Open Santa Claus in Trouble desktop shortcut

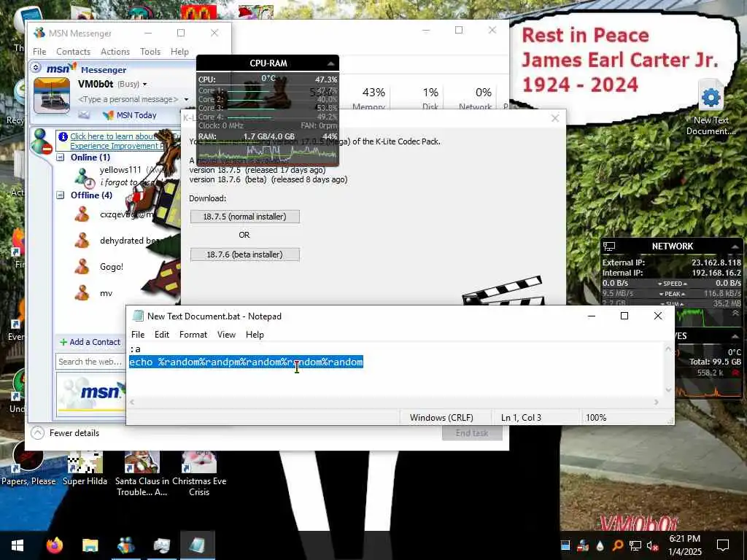point(142,473)
